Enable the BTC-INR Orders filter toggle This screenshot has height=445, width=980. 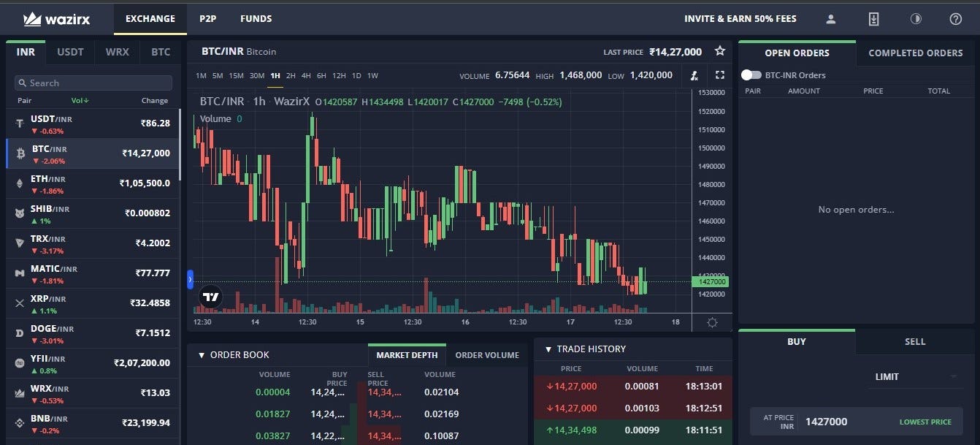point(752,75)
